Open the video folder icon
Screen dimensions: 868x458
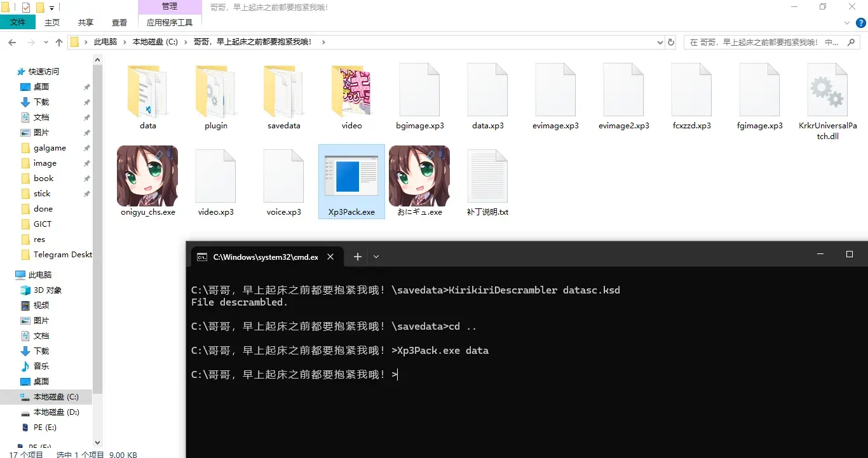coord(351,91)
